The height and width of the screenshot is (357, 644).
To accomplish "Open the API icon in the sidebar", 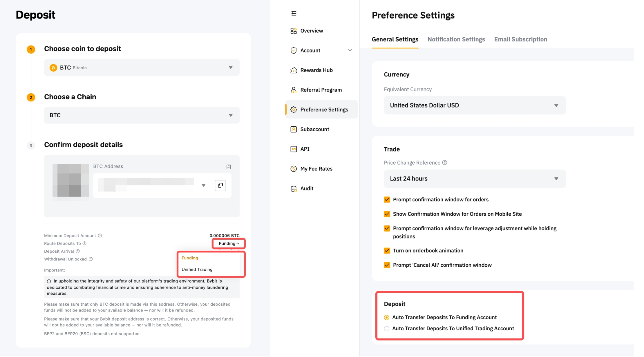I will pyautogui.click(x=294, y=149).
